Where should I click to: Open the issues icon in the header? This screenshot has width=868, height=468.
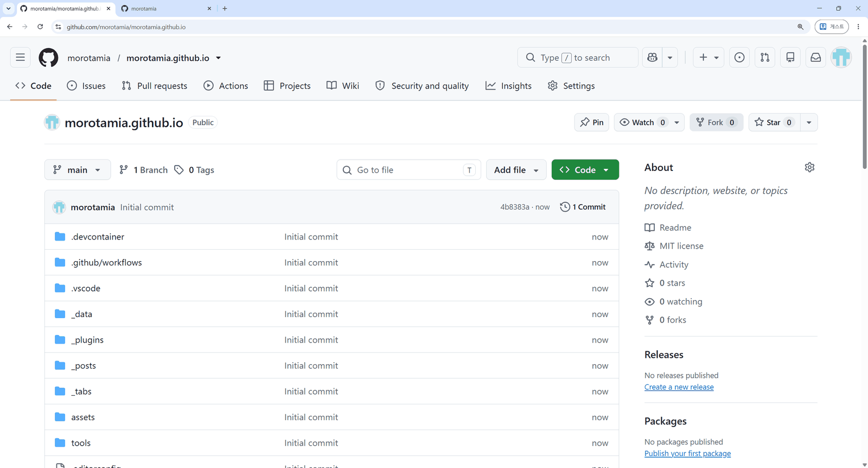click(x=739, y=58)
